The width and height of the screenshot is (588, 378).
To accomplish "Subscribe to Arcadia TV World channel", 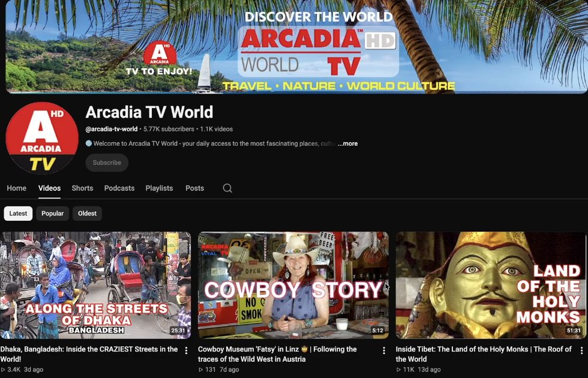I will click(x=107, y=163).
